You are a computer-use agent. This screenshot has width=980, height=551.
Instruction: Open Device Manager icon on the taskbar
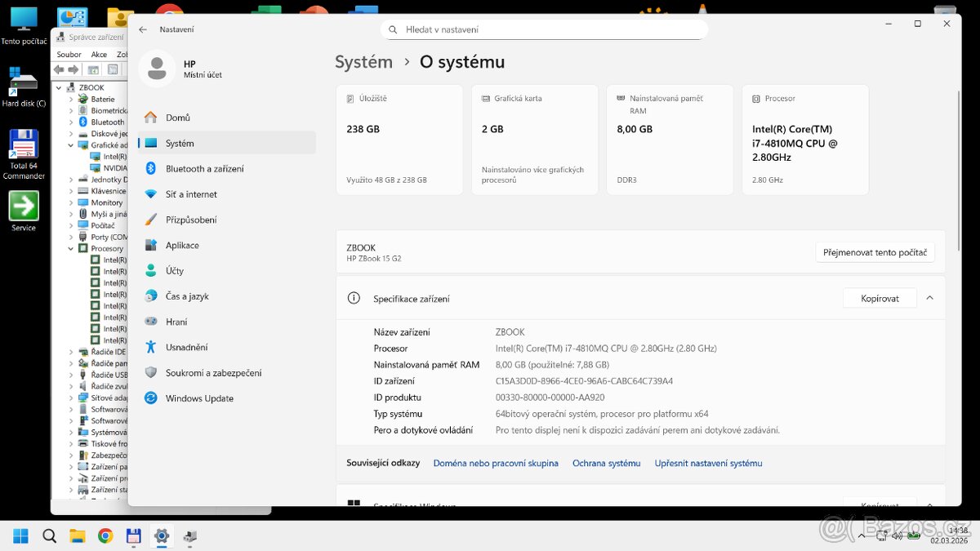[x=189, y=536]
